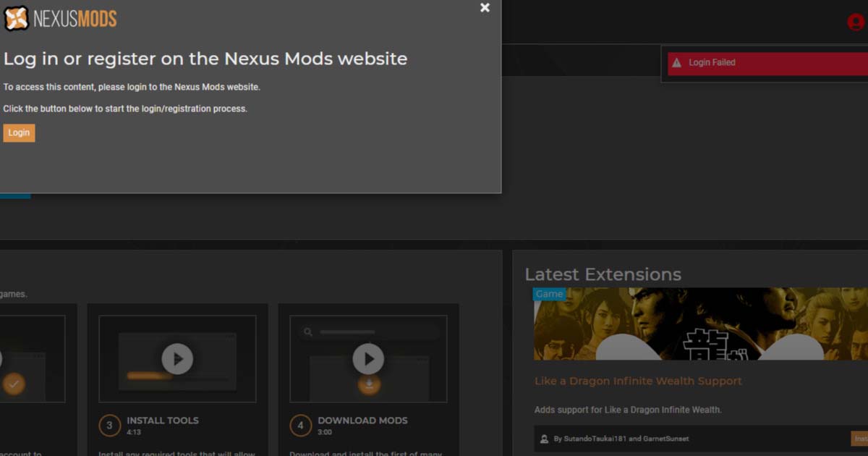
Task: Select step 4 number circle
Action: point(300,426)
